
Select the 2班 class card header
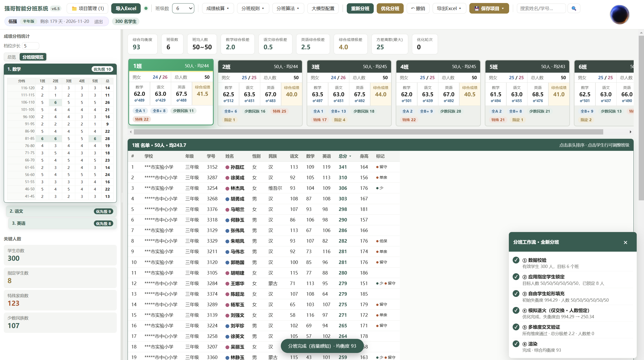coord(260,67)
